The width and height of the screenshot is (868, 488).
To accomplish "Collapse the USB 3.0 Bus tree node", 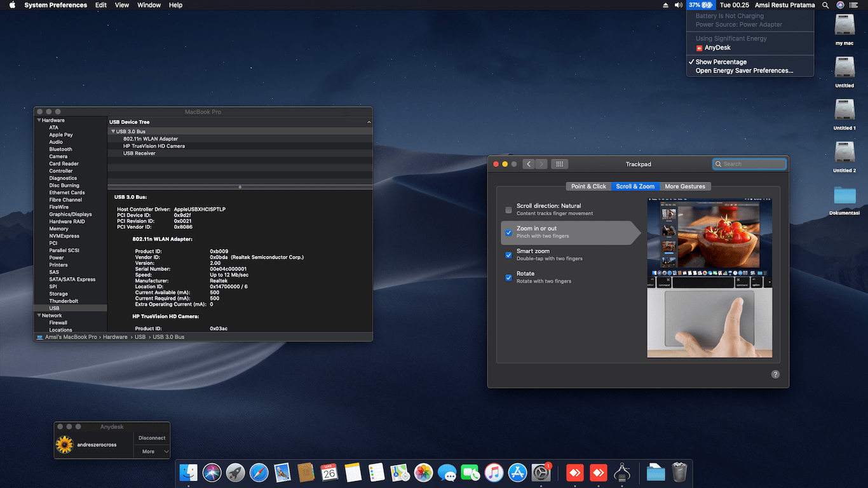I will coord(113,132).
